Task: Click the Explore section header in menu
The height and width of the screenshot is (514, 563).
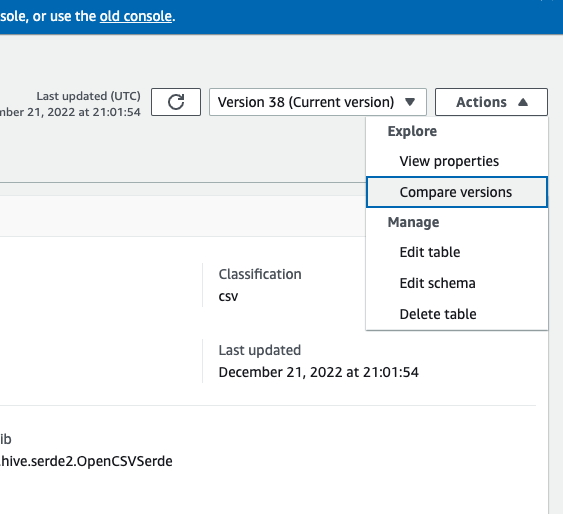Action: click(412, 131)
